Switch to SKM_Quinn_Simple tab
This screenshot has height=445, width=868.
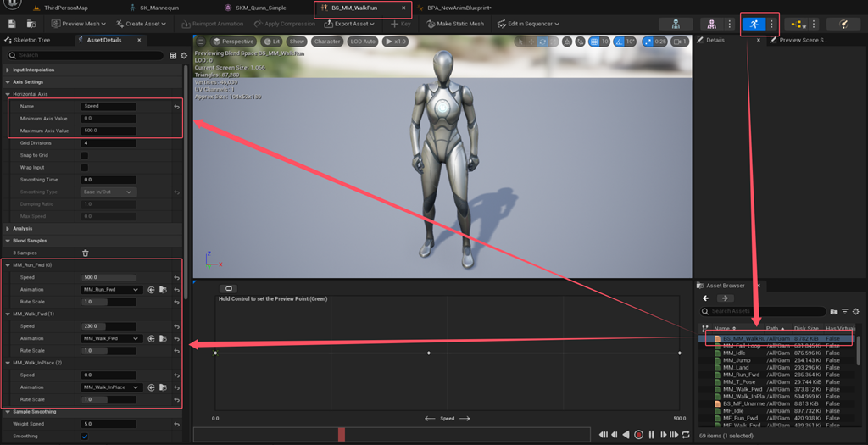coord(256,8)
